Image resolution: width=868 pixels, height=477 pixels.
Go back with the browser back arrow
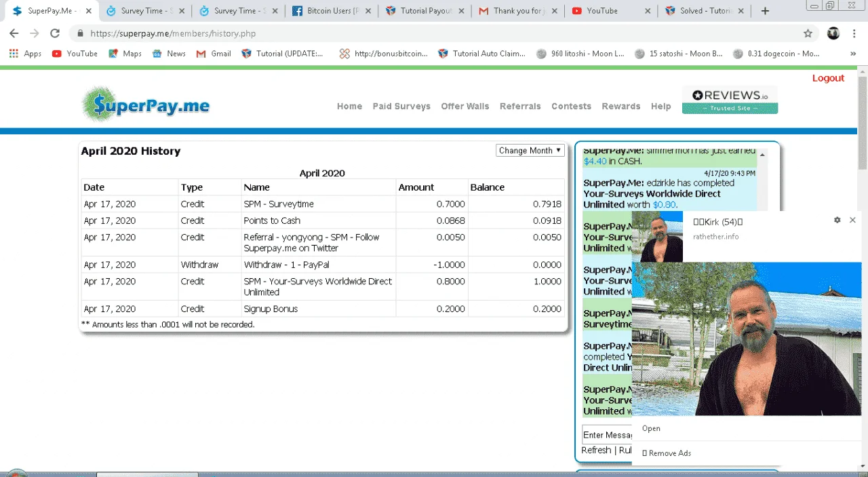[x=14, y=33]
